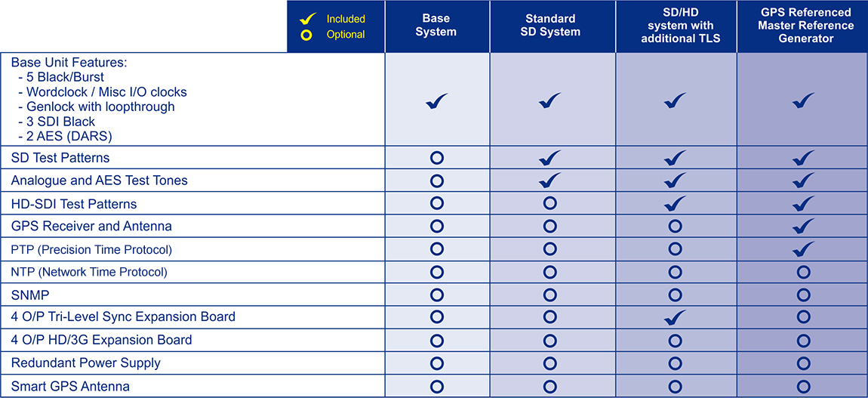The width and height of the screenshot is (868, 398).
Task: Click Tri-Level Sync Expansion Board checkmark in SD/HD column
Action: pos(675,317)
